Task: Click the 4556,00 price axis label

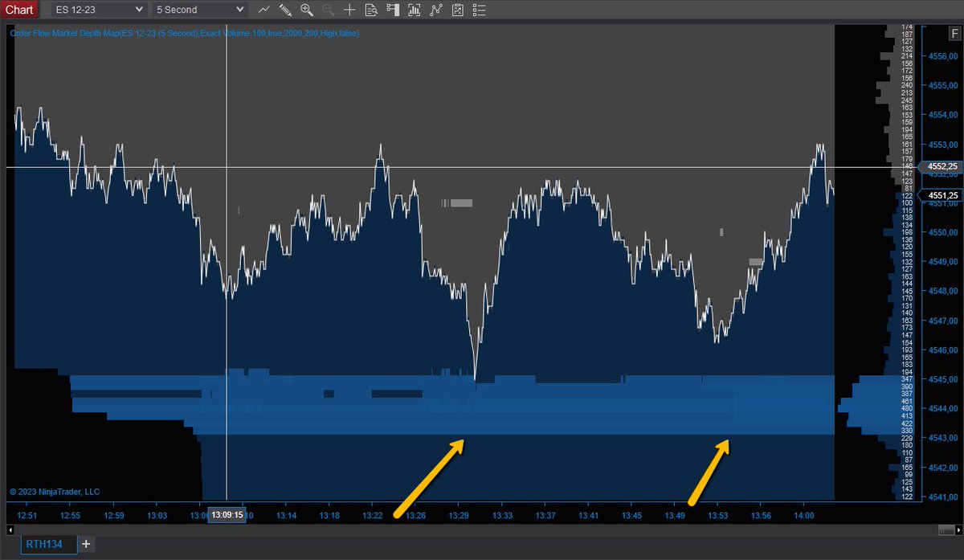Action: click(942, 57)
